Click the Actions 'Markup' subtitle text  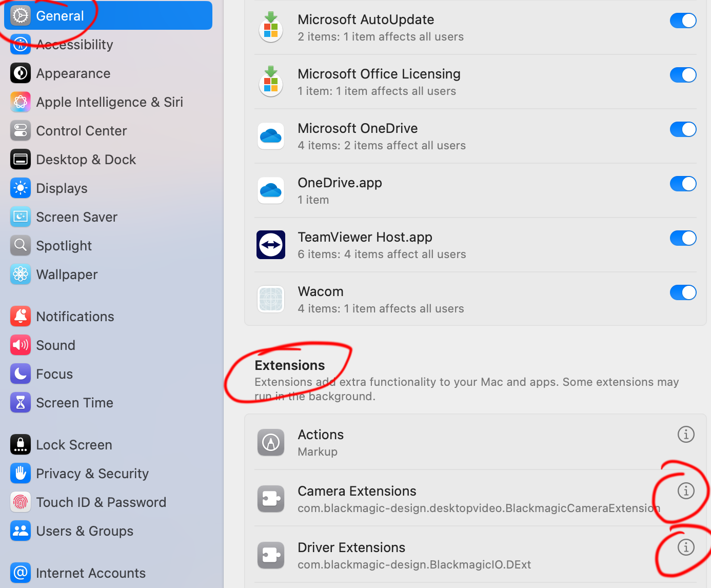coord(318,452)
